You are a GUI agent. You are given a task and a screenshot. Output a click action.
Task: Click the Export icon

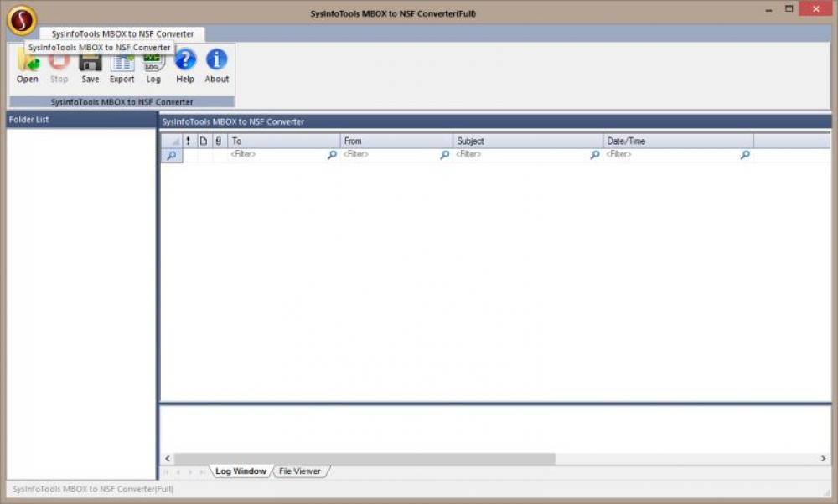tap(122, 67)
